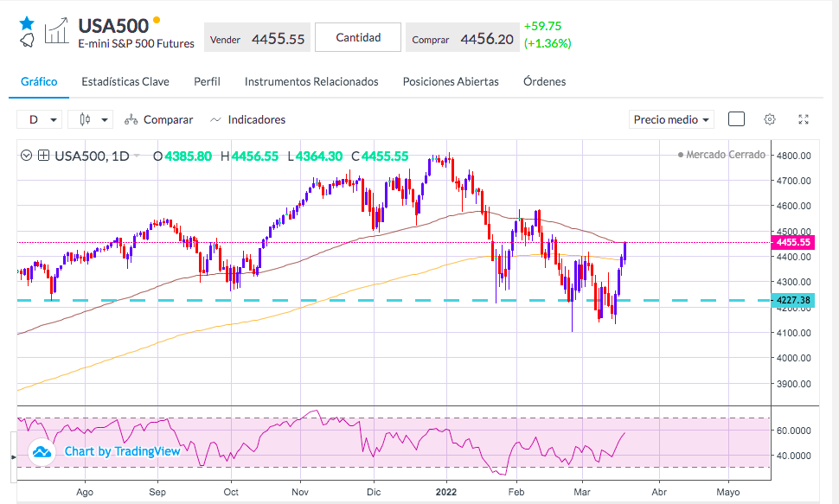Click the 4227.38 price axis label
This screenshot has width=839, height=504.
pyautogui.click(x=793, y=300)
